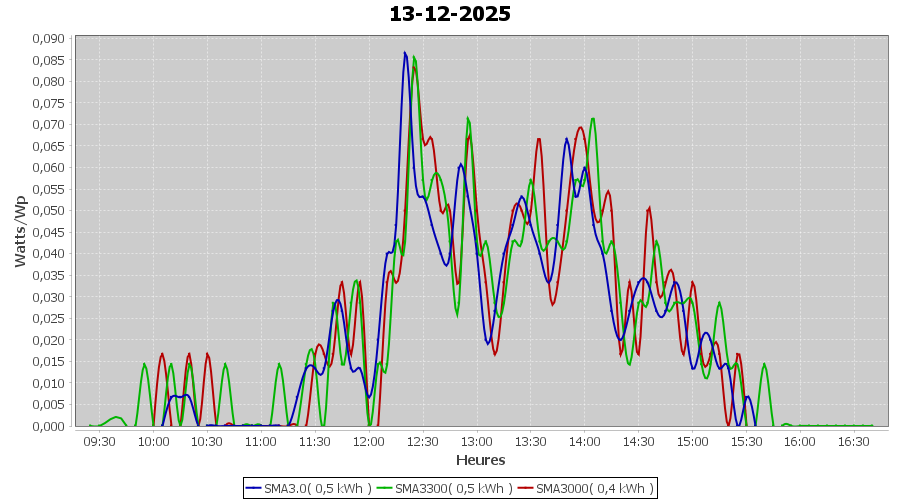Click the 14:00 tick on time axis
The width and height of the screenshot is (900, 500).
coord(584,441)
